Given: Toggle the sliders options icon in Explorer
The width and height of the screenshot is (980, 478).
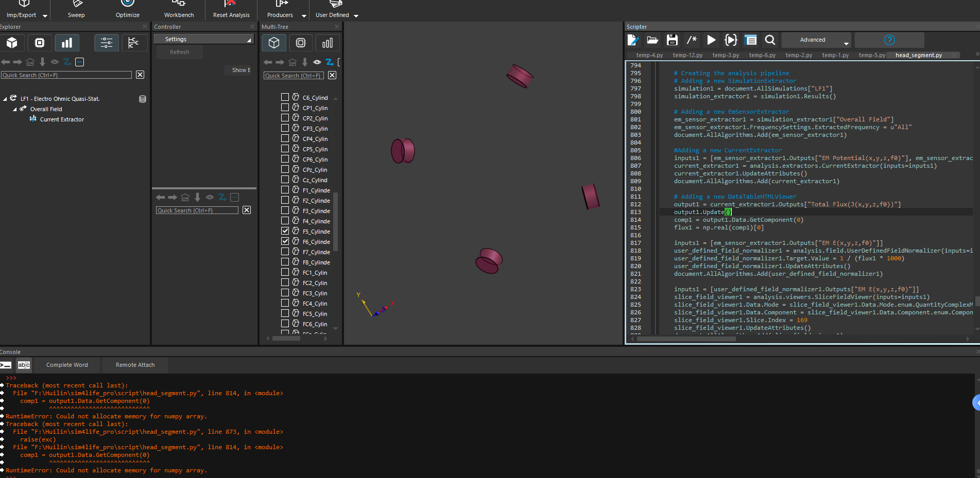Looking at the screenshot, I should pyautogui.click(x=107, y=43).
